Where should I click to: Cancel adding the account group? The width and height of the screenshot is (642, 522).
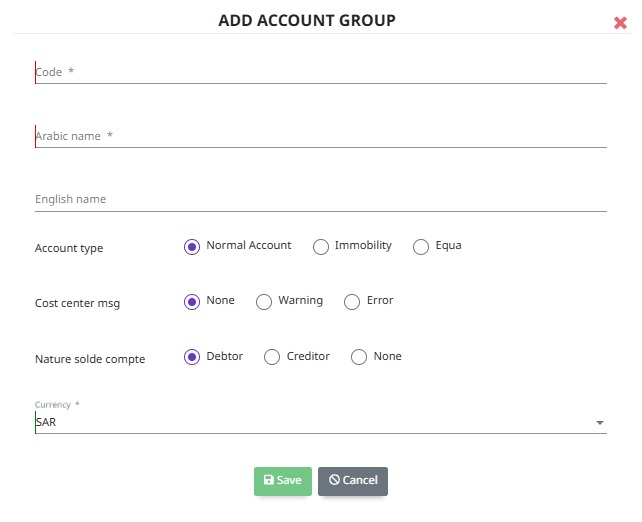(x=353, y=481)
